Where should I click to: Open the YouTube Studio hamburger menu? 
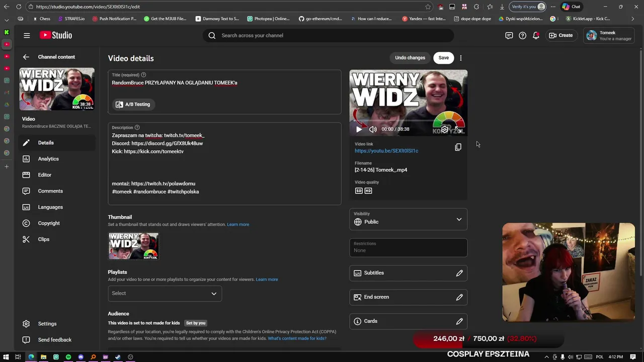[x=27, y=35]
